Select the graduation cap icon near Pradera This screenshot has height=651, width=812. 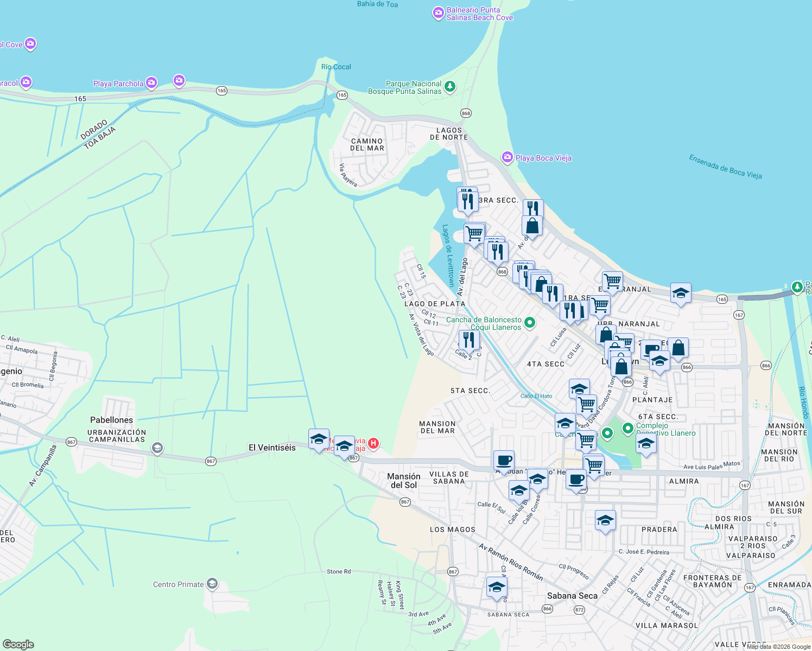click(605, 521)
